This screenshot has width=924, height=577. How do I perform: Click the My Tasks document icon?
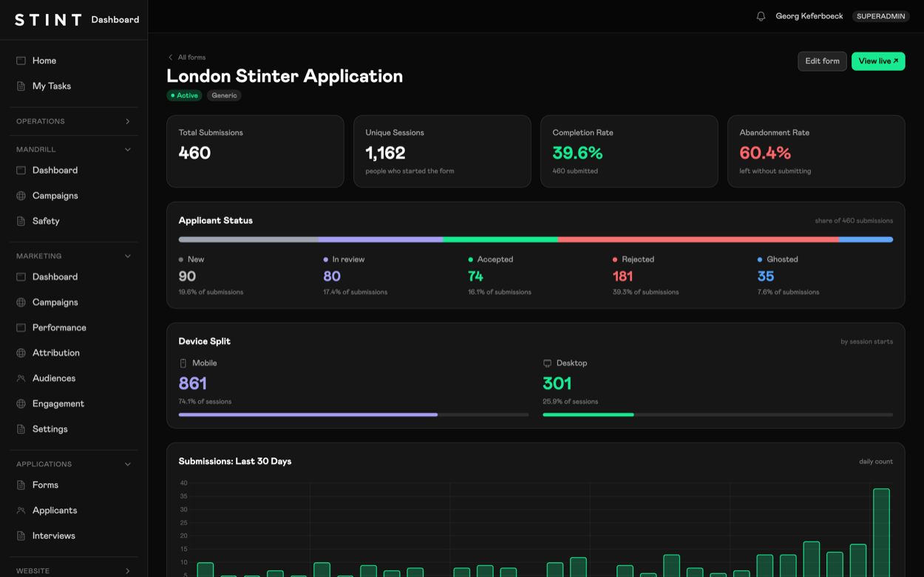pyautogui.click(x=21, y=86)
